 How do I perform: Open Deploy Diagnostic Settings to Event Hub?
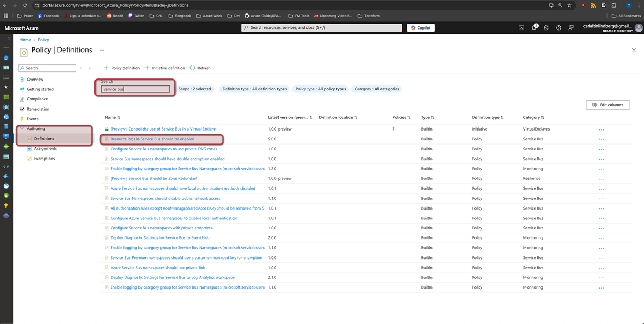[x=160, y=237]
